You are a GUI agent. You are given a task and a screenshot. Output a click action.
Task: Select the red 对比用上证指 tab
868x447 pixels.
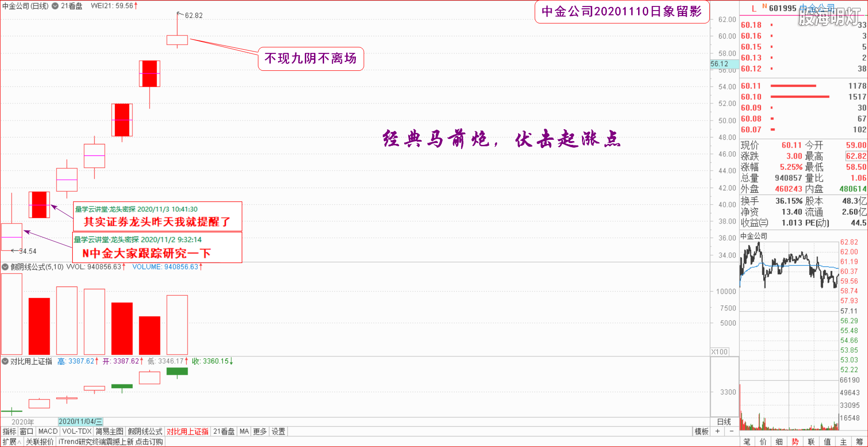coord(188,431)
